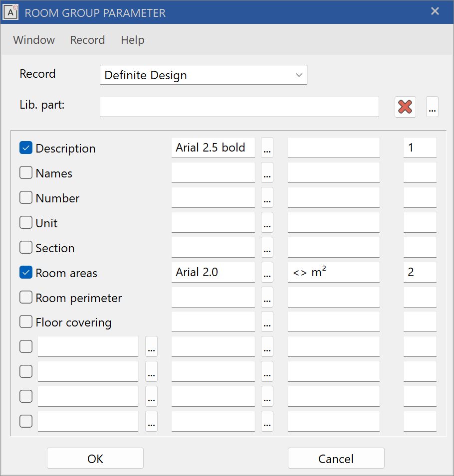The width and height of the screenshot is (454, 476).
Task: Open font ellipsis button for Floor covering row
Action: 267,321
